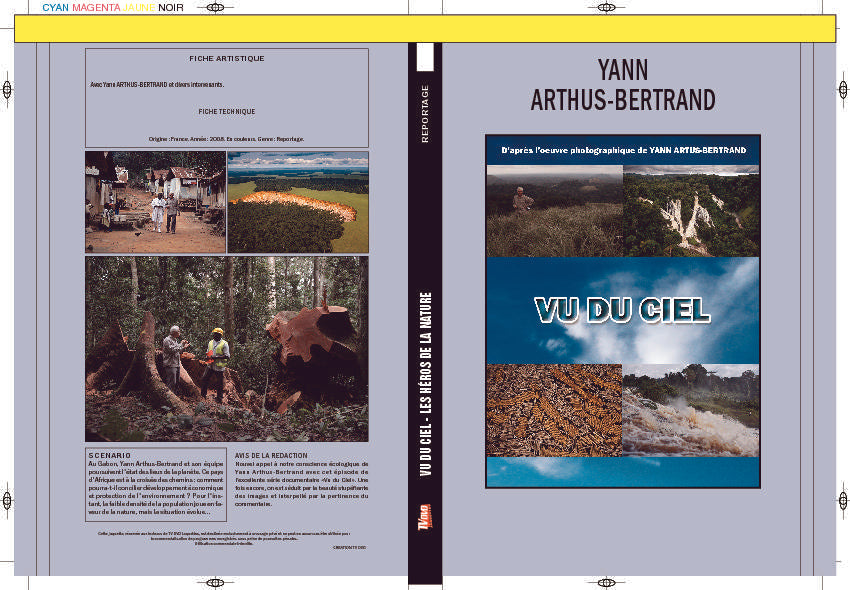The image size is (850, 590).
Task: Click the registration crosshair next to NOIR label
Action: coord(215,8)
